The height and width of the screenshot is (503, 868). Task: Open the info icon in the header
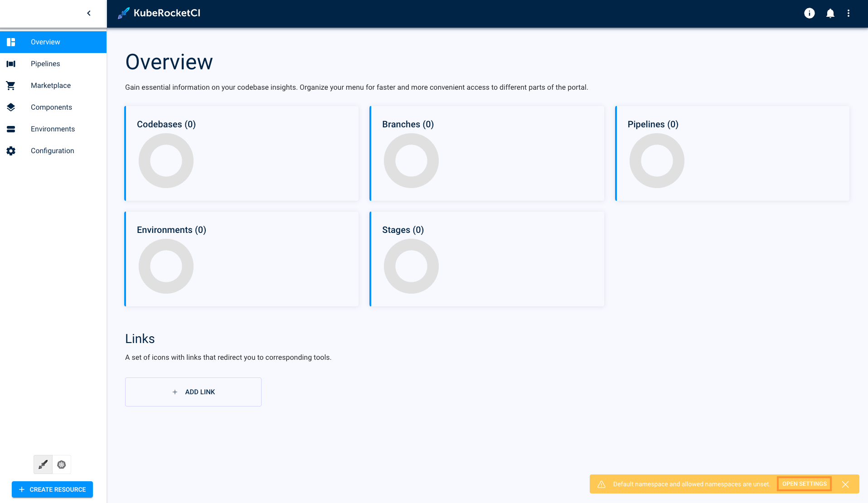[x=809, y=13]
